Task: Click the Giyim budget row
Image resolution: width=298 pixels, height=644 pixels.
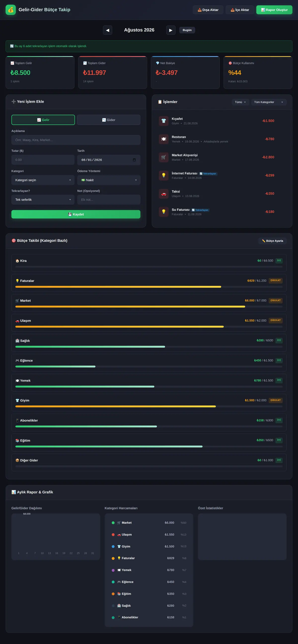Action: pos(149,402)
